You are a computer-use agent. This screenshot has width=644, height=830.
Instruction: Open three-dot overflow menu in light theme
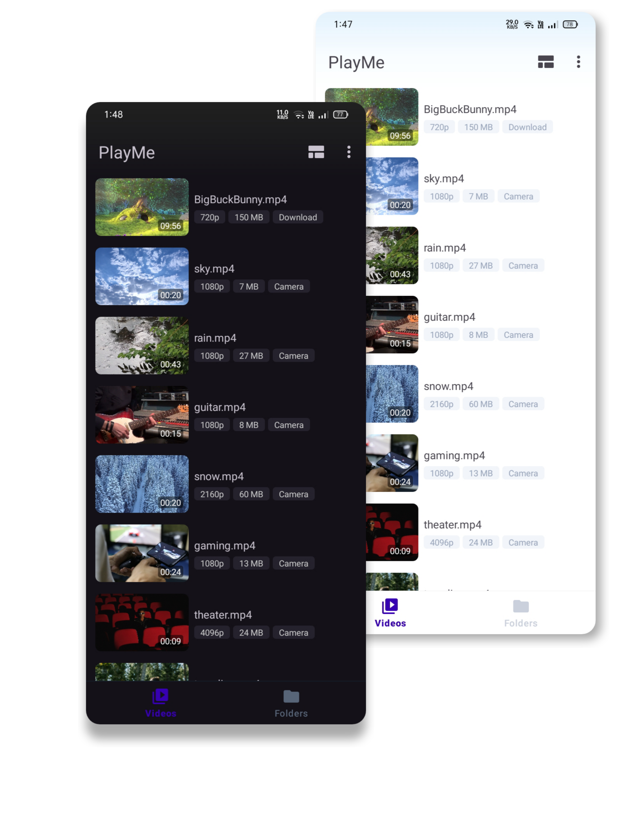click(x=578, y=62)
